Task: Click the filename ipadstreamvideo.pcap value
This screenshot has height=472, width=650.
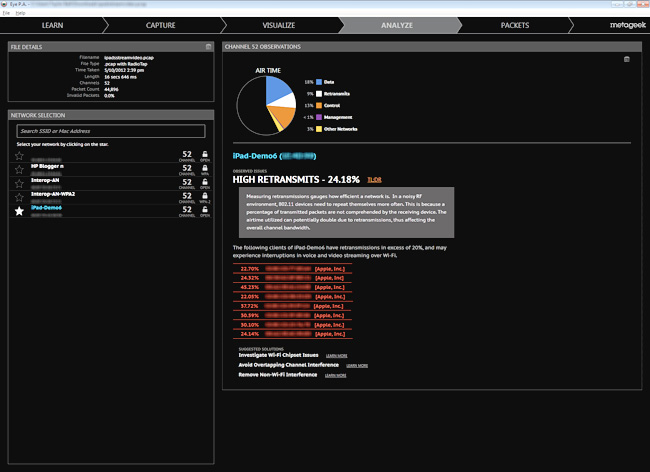Action: pos(129,58)
